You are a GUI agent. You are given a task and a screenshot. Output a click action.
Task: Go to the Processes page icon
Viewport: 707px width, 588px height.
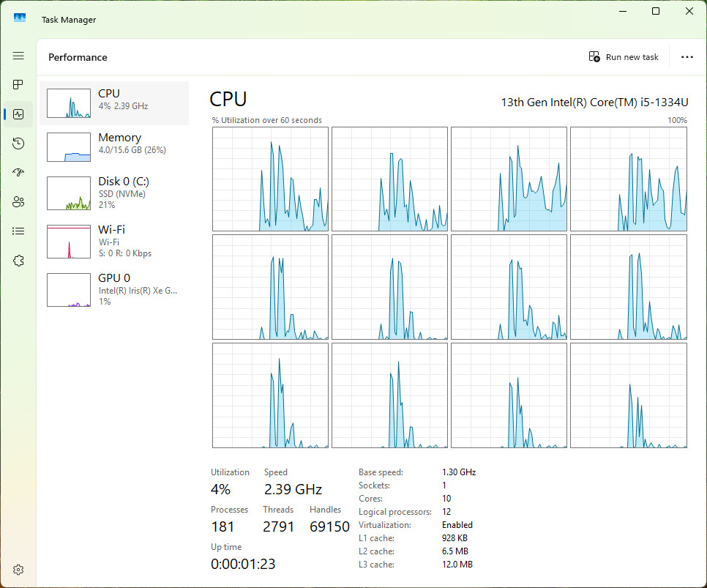(18, 85)
